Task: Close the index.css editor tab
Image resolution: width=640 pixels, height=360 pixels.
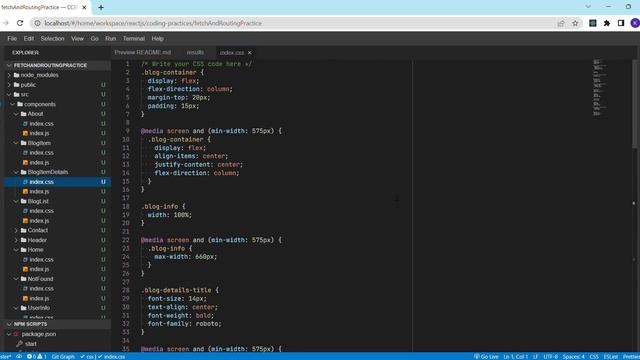Action: [x=249, y=53]
